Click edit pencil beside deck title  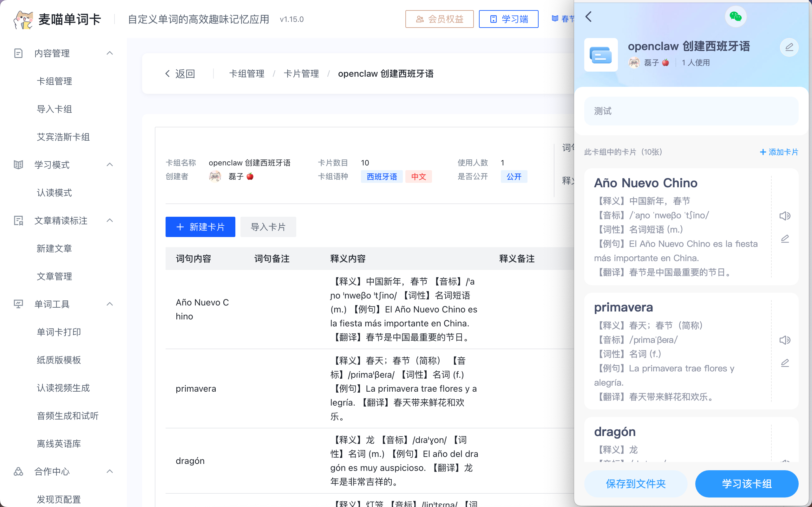789,47
